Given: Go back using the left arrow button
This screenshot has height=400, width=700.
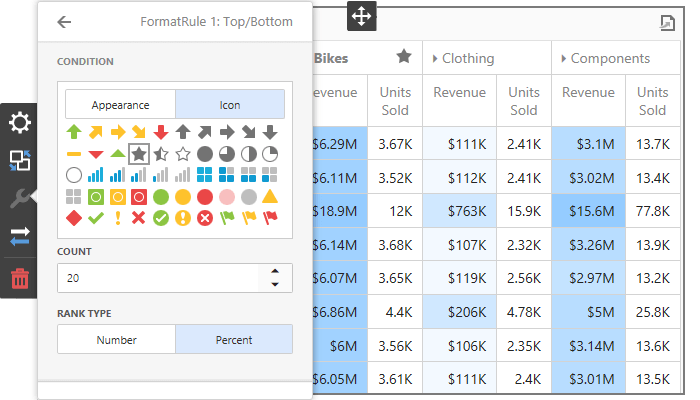Looking at the screenshot, I should [x=65, y=21].
